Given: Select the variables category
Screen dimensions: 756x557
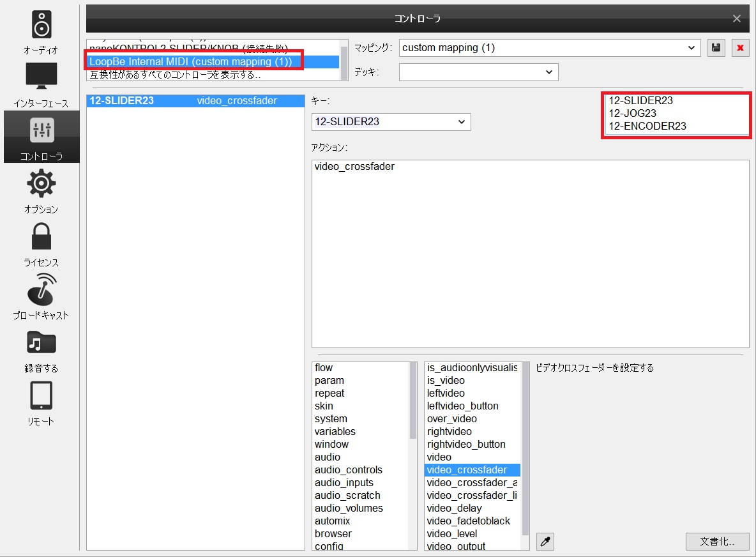Looking at the screenshot, I should coord(361,432).
